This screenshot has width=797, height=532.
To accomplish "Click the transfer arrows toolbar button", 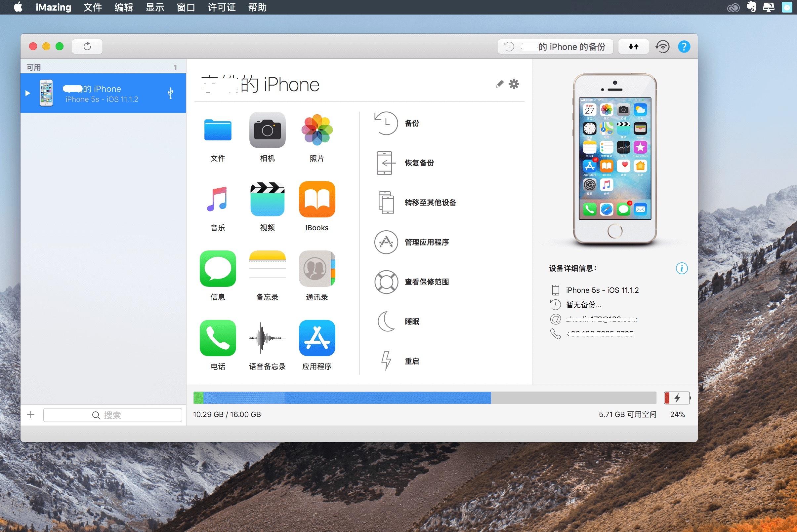I will [x=633, y=47].
